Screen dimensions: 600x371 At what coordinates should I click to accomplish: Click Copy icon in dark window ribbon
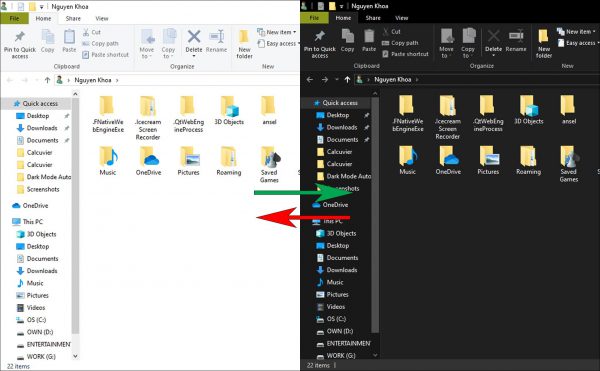[x=347, y=40]
